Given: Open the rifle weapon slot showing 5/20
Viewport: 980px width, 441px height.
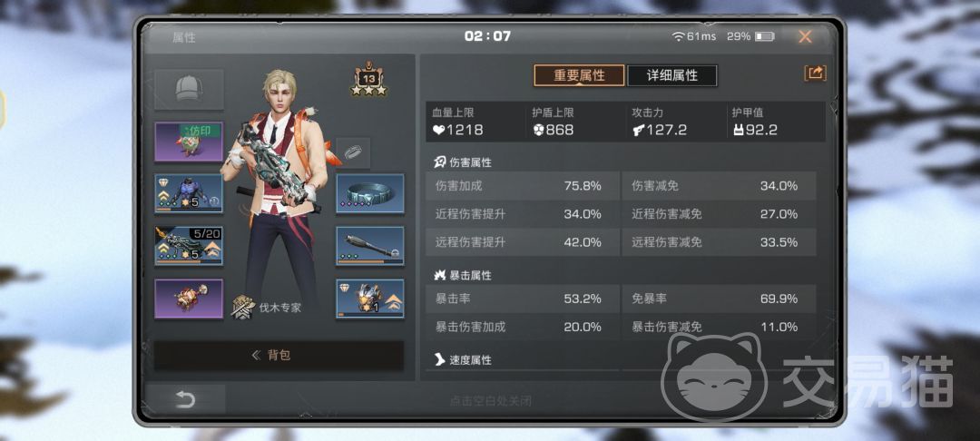Looking at the screenshot, I should pos(189,246).
